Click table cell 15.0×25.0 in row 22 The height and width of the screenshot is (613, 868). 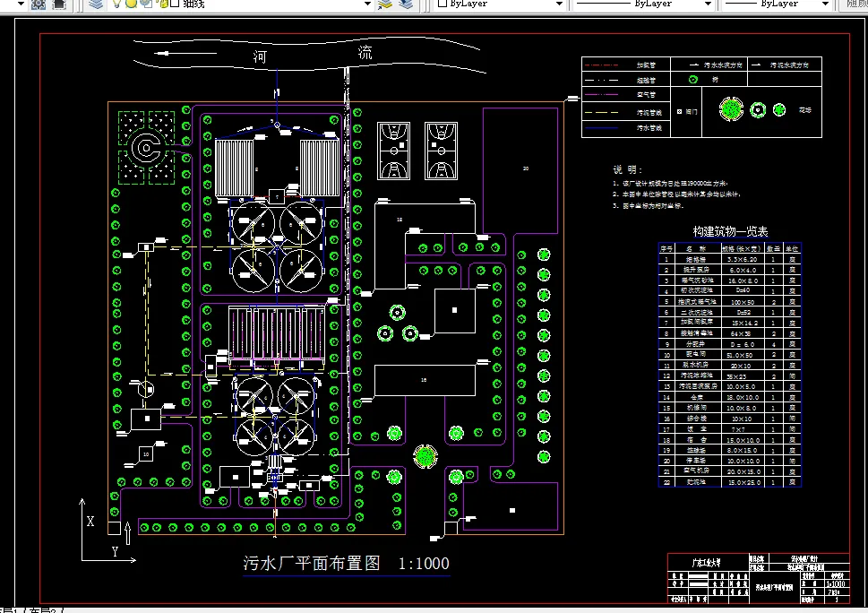[x=743, y=482]
